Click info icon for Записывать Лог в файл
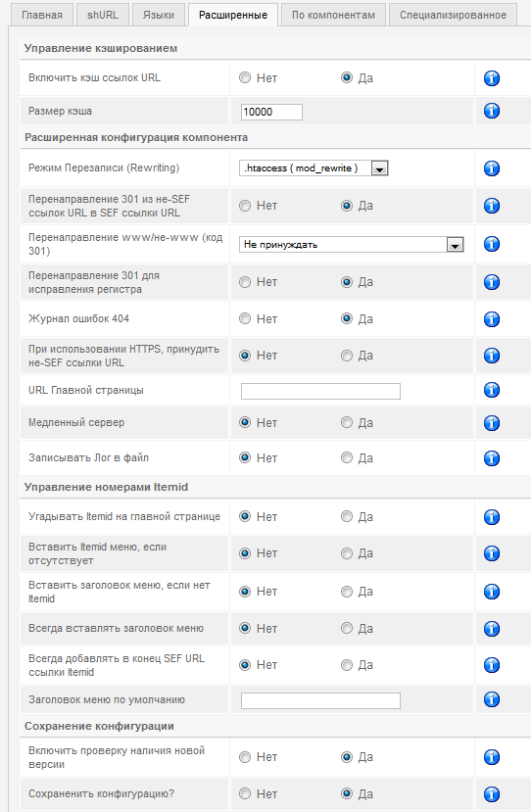This screenshot has height=812, width=531. point(491,458)
